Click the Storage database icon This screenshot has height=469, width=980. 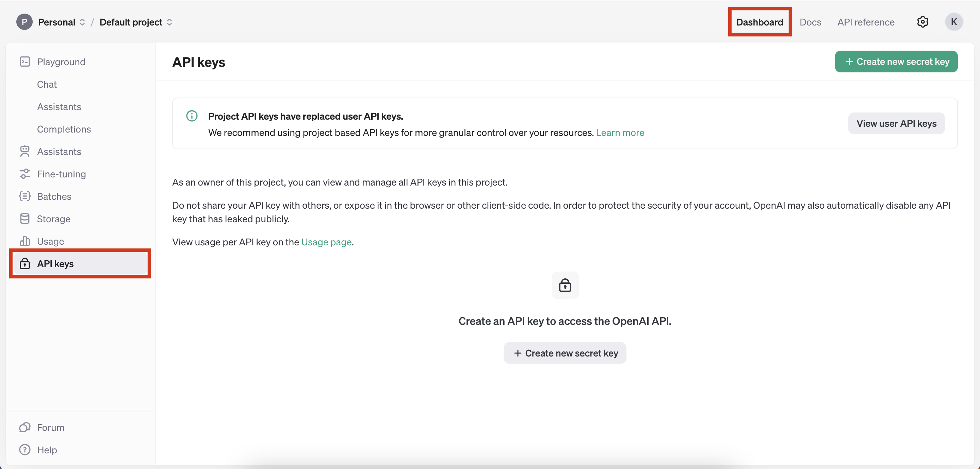coord(25,219)
